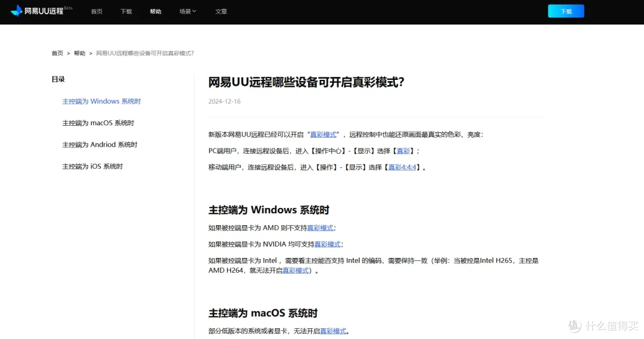Expand the 场景 dropdown menu
Viewport: 644px width, 339px height.
[x=188, y=11]
